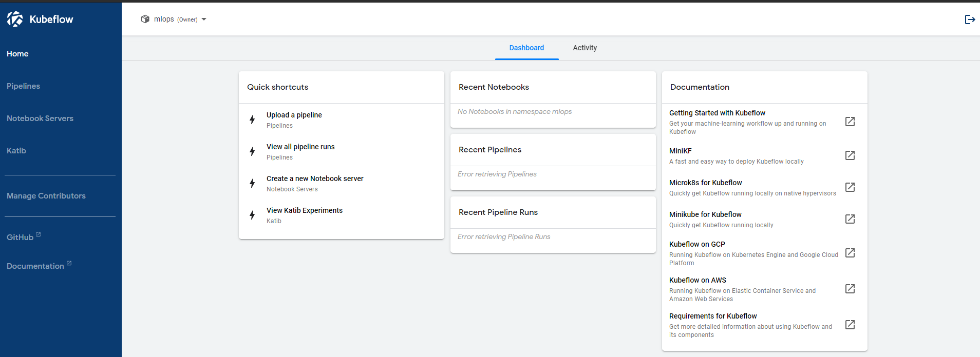Open GitHub link in the sidebar
The width and height of the screenshot is (980, 357).
[x=20, y=237]
